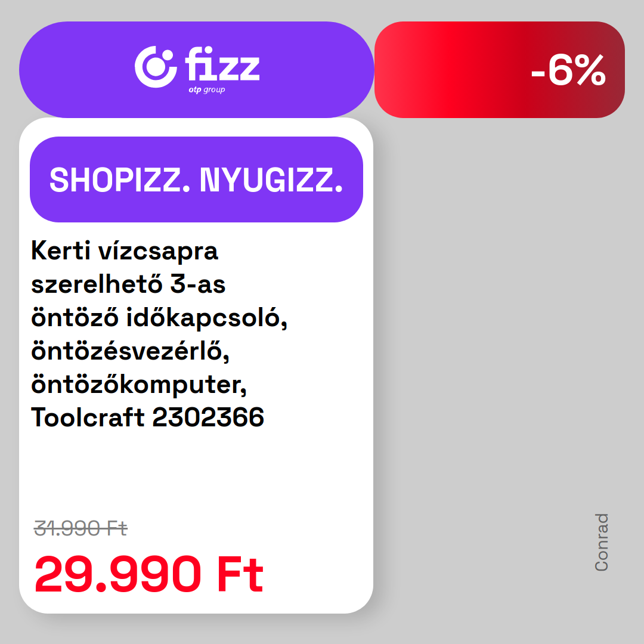This screenshot has width=644, height=644.
Task: Click the -6% discount badge
Action: click(500, 70)
